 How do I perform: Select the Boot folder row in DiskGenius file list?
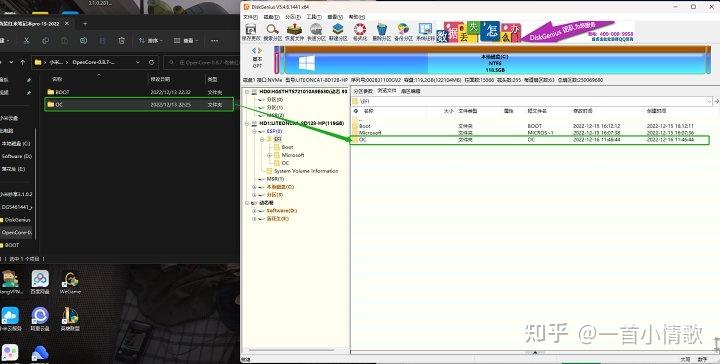(x=529, y=126)
